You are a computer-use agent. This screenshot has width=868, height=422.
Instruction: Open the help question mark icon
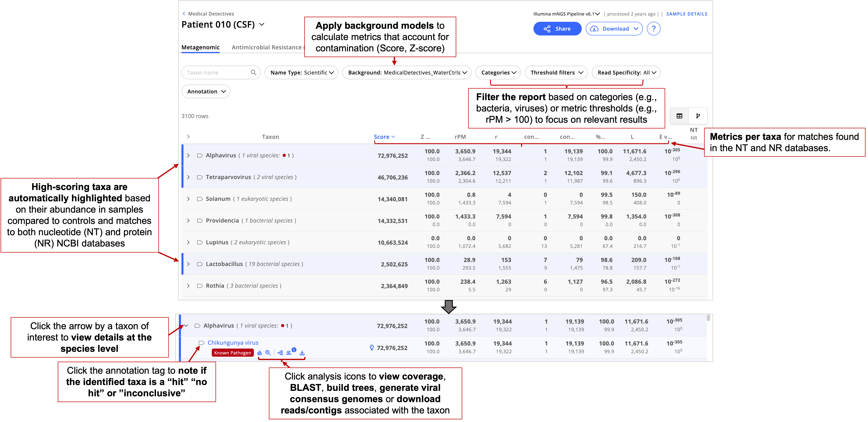pyautogui.click(x=653, y=29)
